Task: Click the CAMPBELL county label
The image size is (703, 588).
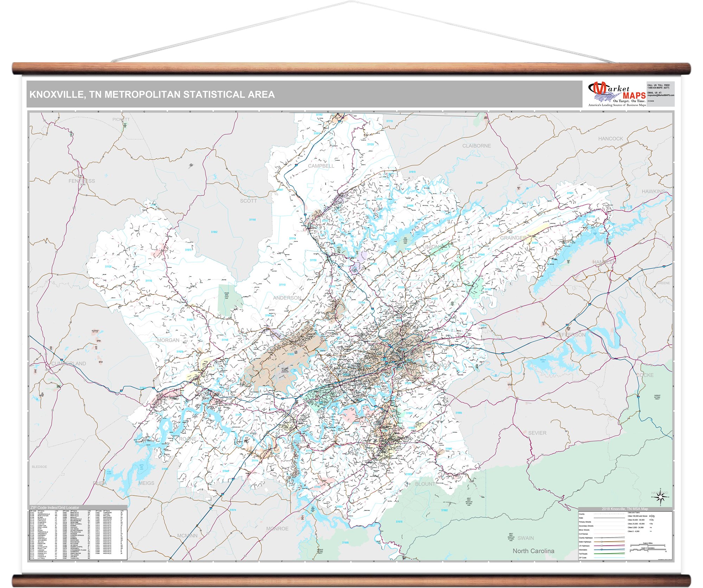Action: tap(321, 166)
